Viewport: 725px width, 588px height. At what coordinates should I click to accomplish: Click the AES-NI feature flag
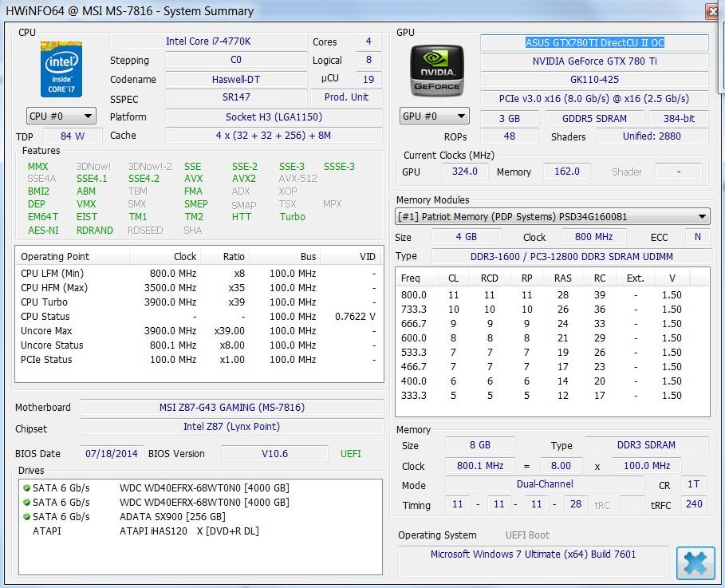(x=43, y=230)
